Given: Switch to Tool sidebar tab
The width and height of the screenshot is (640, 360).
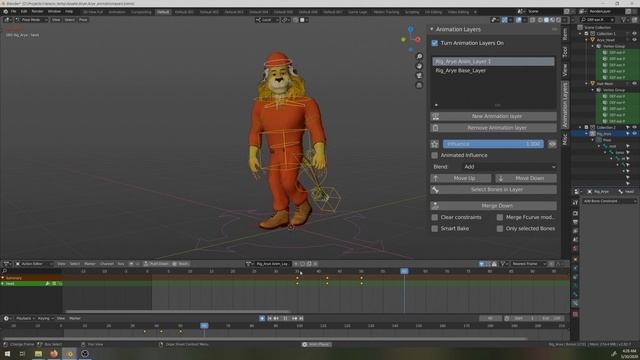Looking at the screenshot, I should [x=565, y=51].
